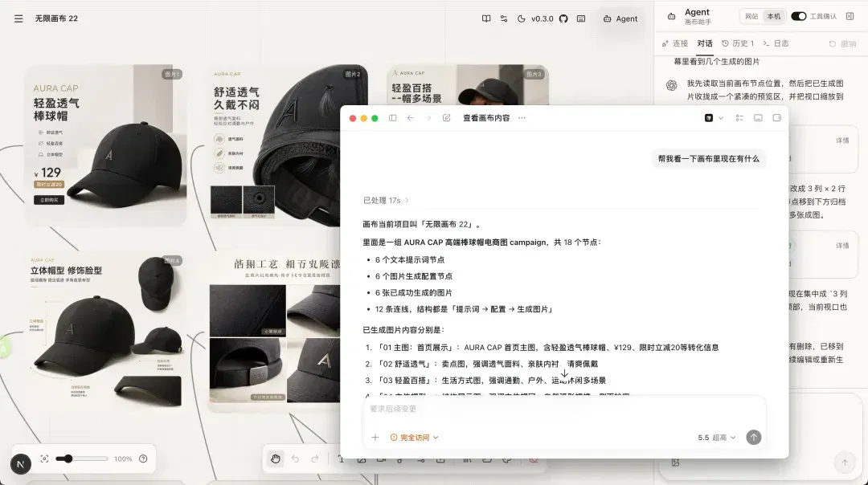The image size is (868, 485).
Task: Start a new chat with compose icon
Action: [x=447, y=118]
